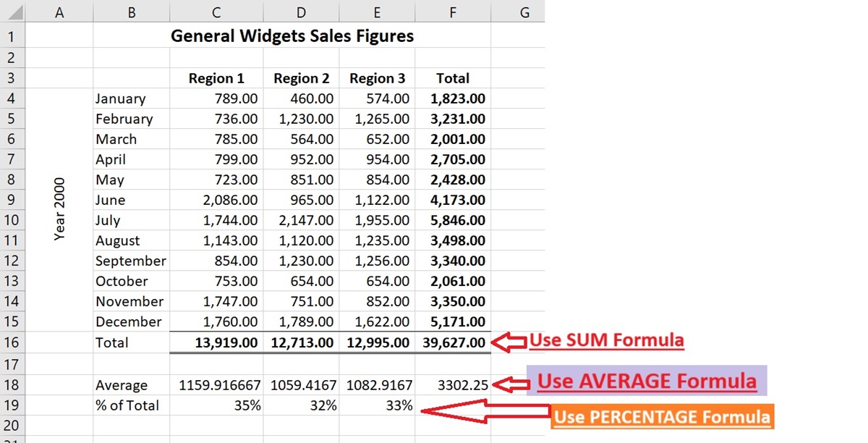Click the long red arrow pointing at % of Total
868x443 pixels.
click(x=485, y=412)
